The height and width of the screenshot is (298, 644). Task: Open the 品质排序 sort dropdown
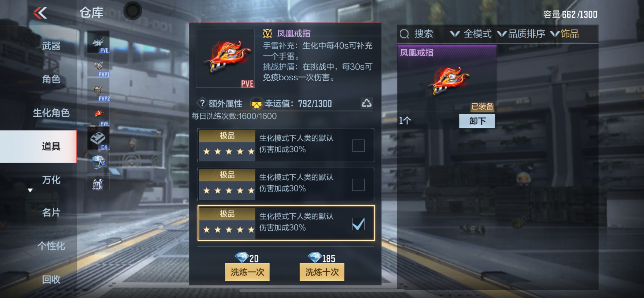[521, 34]
